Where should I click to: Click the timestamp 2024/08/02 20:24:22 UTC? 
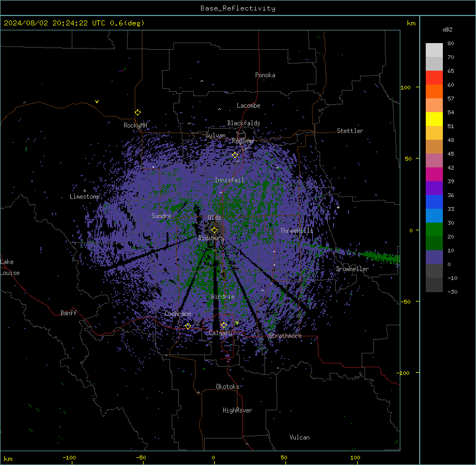coord(54,23)
